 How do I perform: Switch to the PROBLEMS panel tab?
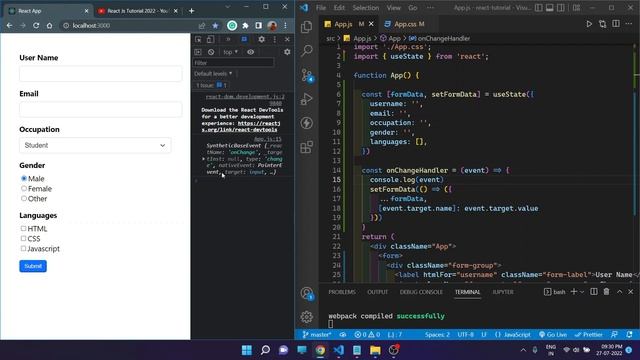342,292
